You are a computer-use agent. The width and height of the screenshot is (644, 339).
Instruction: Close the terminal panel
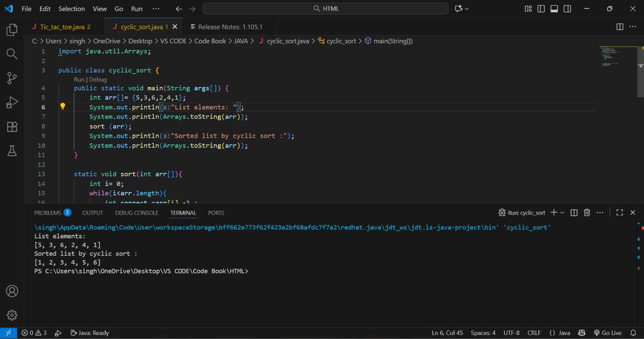pyautogui.click(x=633, y=212)
